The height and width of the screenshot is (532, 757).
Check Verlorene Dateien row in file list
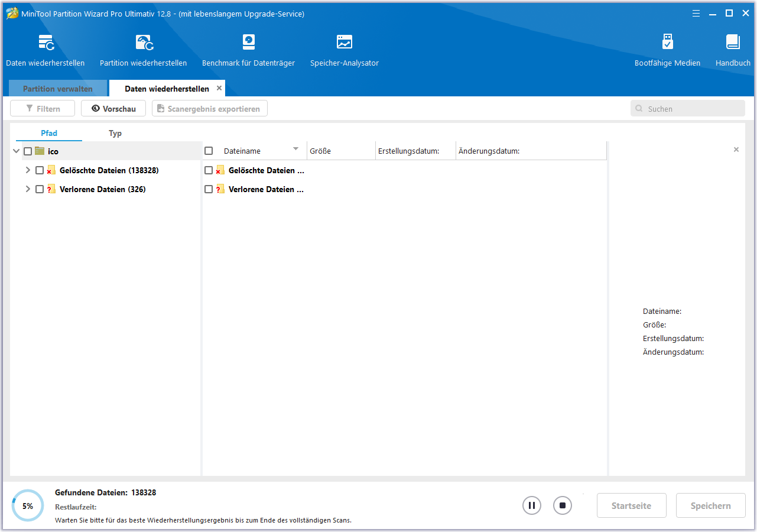coord(209,189)
